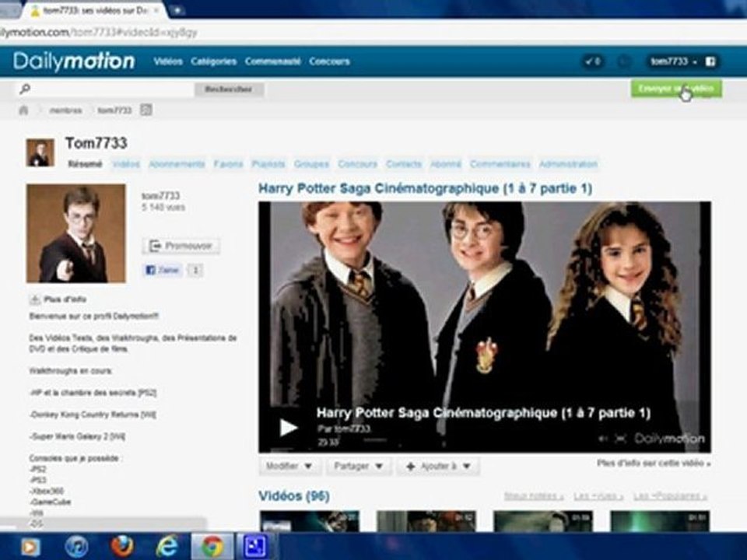Open the Harry Potter Saga Cinématographique title link
The height and width of the screenshot is (560, 747).
pyautogui.click(x=425, y=188)
